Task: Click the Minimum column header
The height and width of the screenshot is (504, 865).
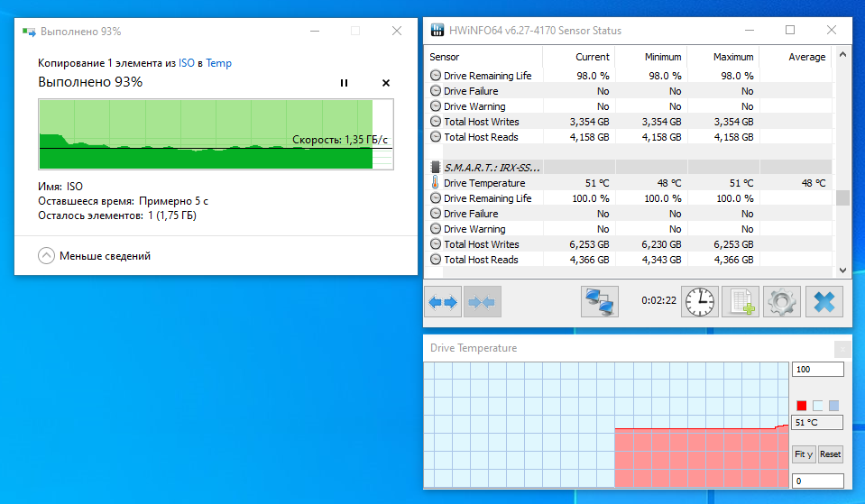Action: tap(651, 57)
